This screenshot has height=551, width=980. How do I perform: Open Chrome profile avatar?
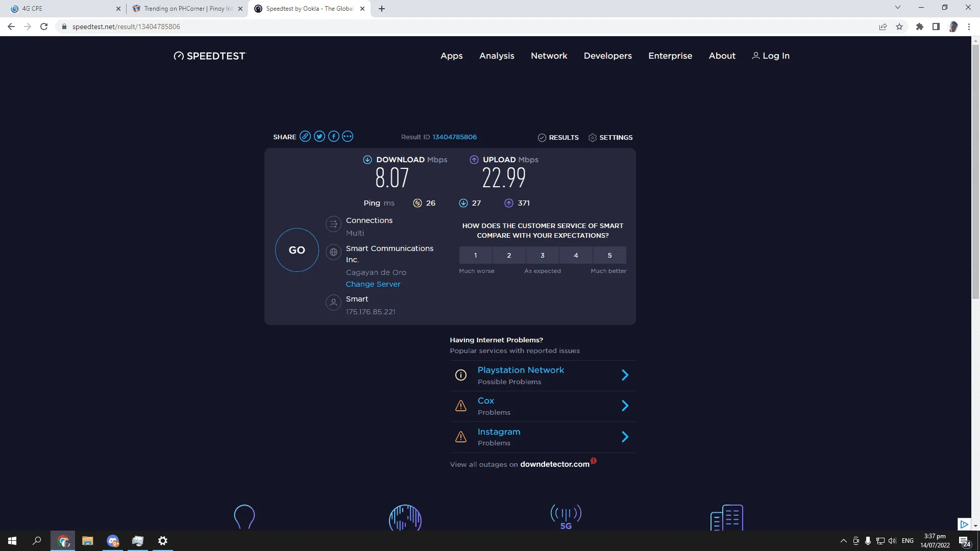pyautogui.click(x=953, y=27)
